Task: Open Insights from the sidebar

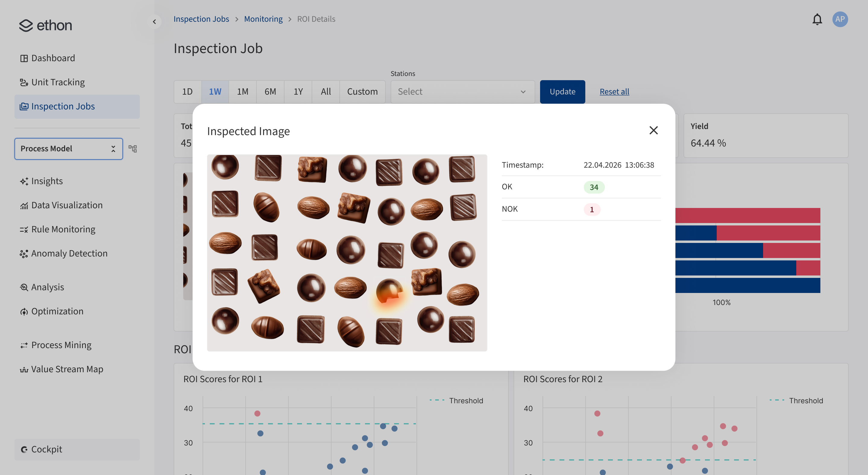Action: pos(47,181)
